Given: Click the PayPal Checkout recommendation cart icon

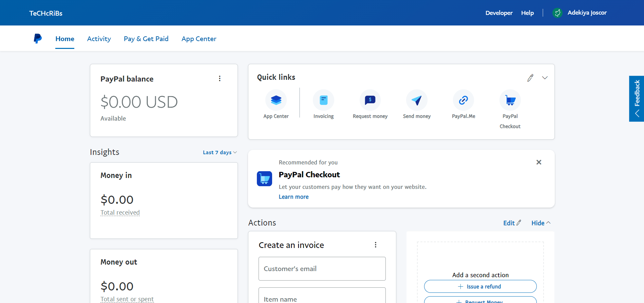Looking at the screenshot, I should 264,179.
